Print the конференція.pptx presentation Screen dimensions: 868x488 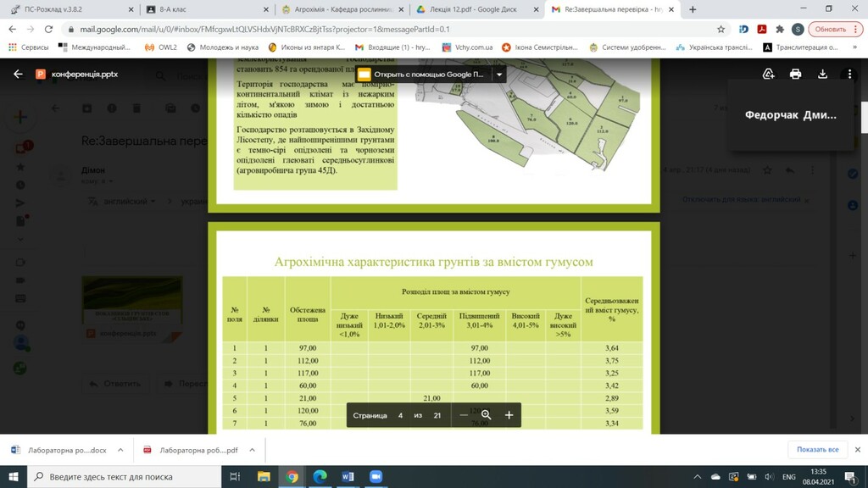pyautogui.click(x=795, y=74)
